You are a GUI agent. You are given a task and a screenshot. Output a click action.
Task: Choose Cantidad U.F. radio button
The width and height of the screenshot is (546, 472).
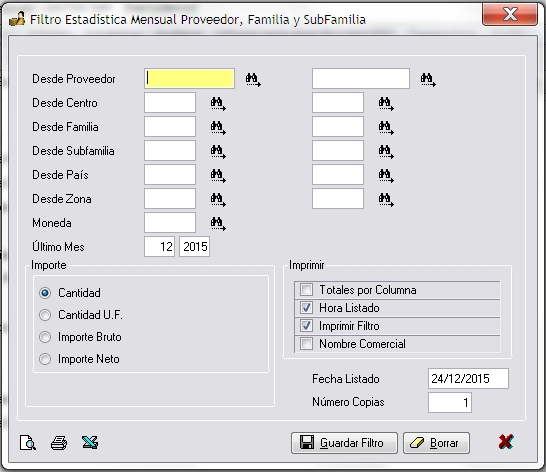45,315
